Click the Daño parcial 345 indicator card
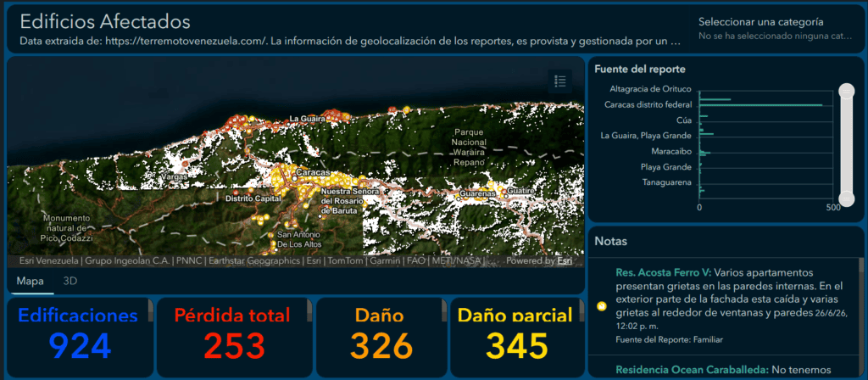 (x=517, y=338)
